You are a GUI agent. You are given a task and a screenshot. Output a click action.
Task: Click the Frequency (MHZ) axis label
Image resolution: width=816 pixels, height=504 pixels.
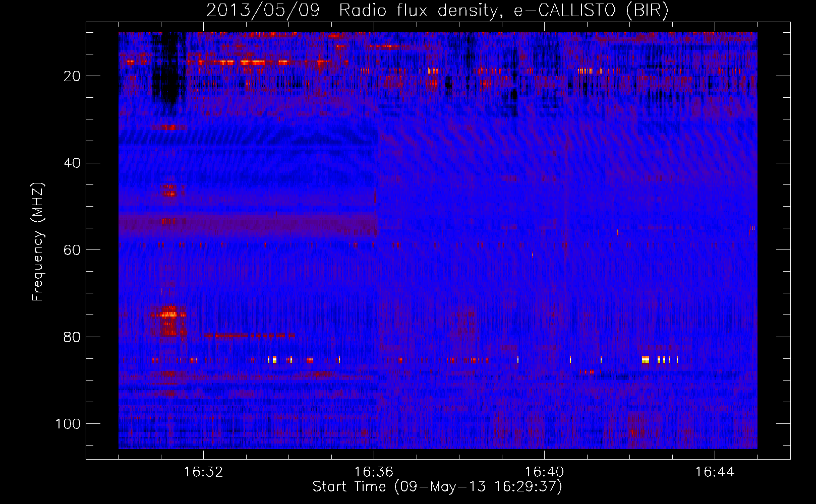(38, 241)
